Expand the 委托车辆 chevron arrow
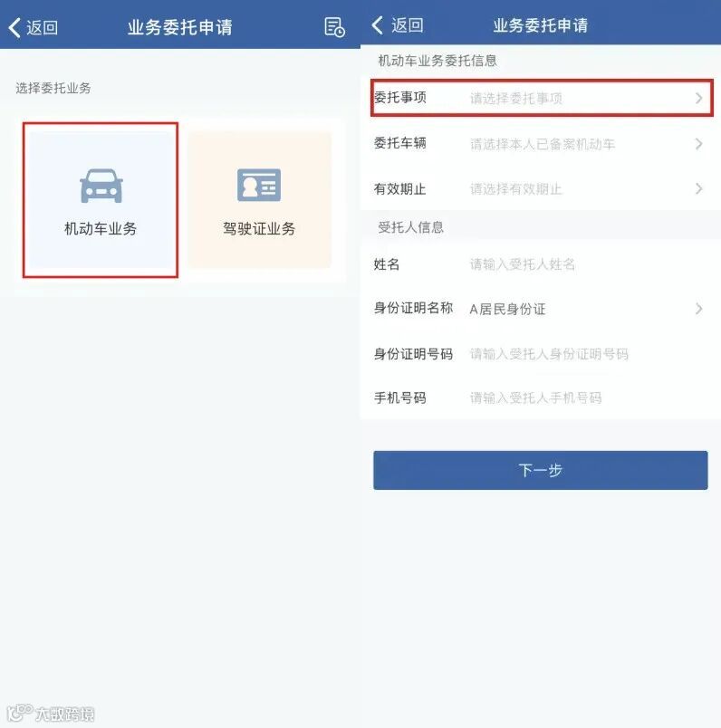721x728 pixels. coord(698,144)
